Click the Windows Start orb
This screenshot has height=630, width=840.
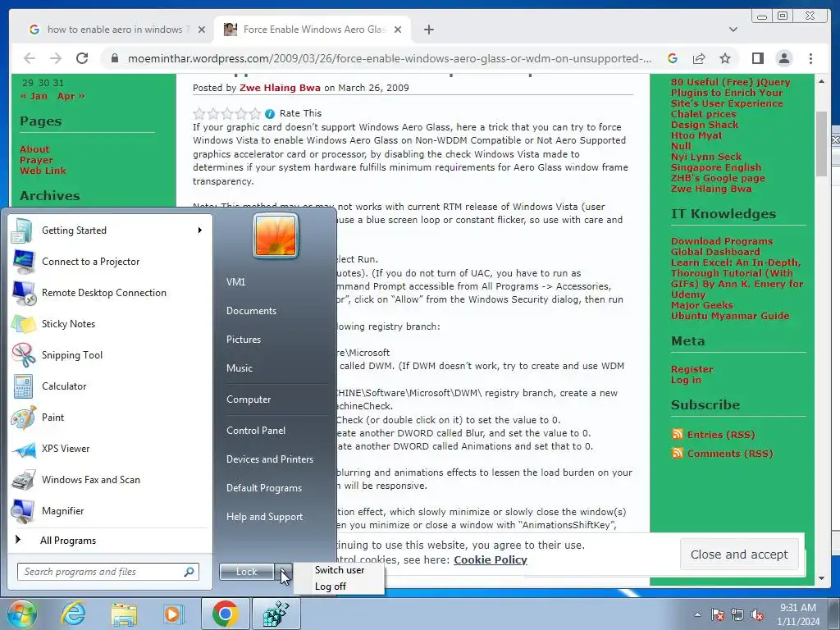tap(21, 614)
